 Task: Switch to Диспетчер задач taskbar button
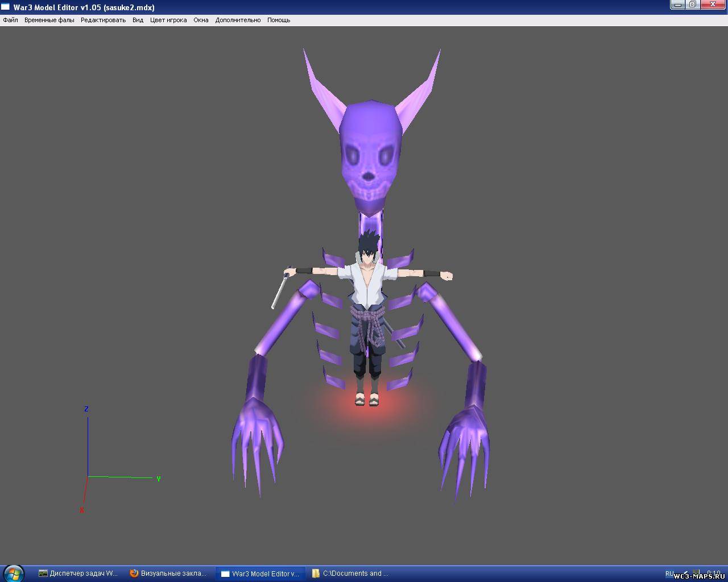pos(78,573)
